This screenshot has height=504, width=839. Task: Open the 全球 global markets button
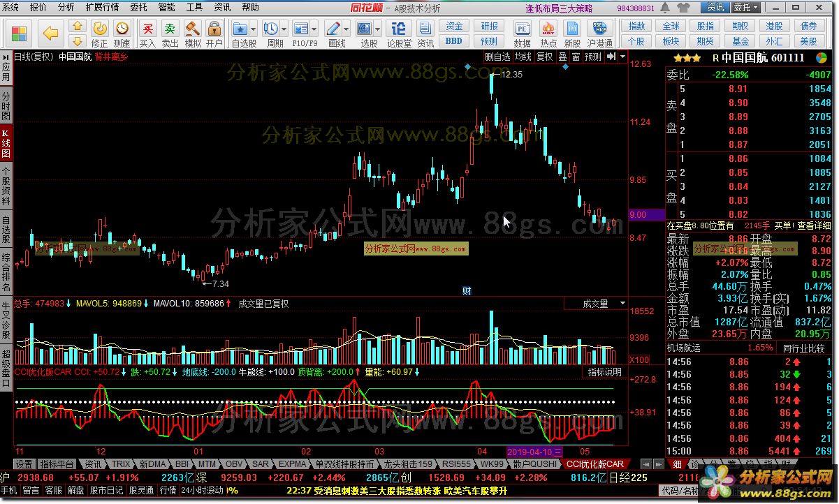click(671, 26)
